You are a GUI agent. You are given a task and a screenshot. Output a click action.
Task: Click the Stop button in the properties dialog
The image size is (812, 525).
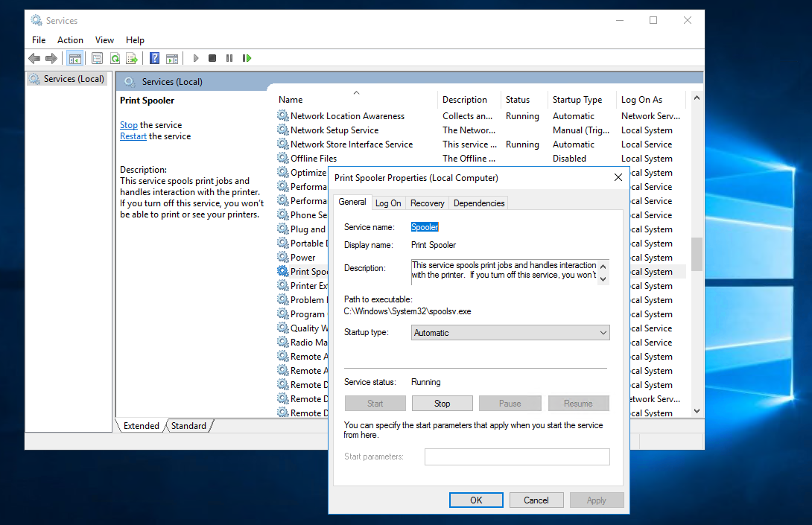click(x=443, y=404)
